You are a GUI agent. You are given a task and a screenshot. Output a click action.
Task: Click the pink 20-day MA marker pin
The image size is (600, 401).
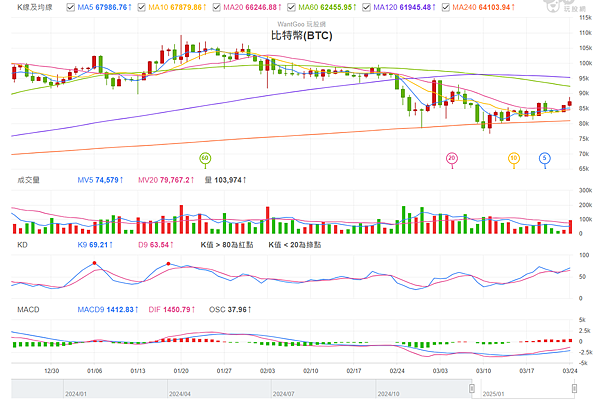(x=452, y=159)
